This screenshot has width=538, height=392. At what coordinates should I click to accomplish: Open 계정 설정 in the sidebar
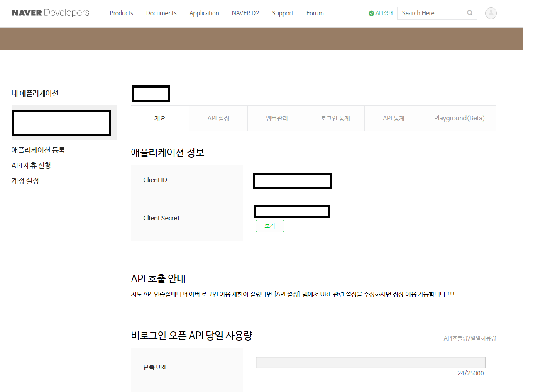tap(25, 181)
